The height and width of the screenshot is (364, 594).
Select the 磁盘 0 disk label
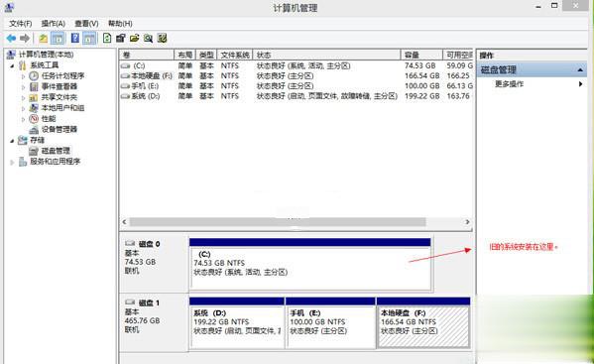pyautogui.click(x=150, y=244)
